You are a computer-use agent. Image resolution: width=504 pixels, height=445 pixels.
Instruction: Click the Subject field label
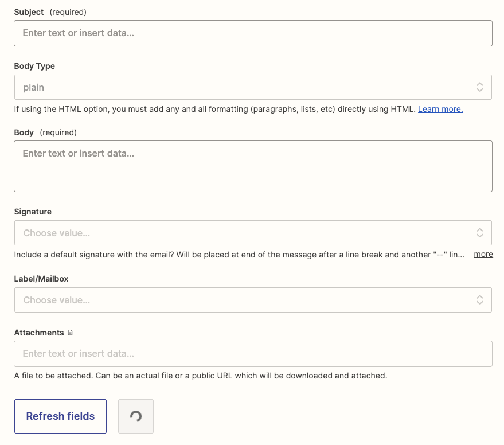(29, 12)
